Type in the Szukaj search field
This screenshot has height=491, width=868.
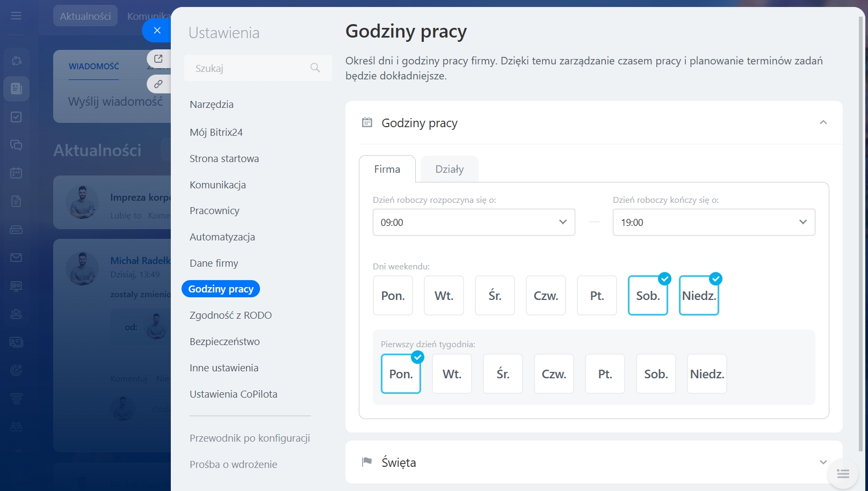[x=247, y=68]
